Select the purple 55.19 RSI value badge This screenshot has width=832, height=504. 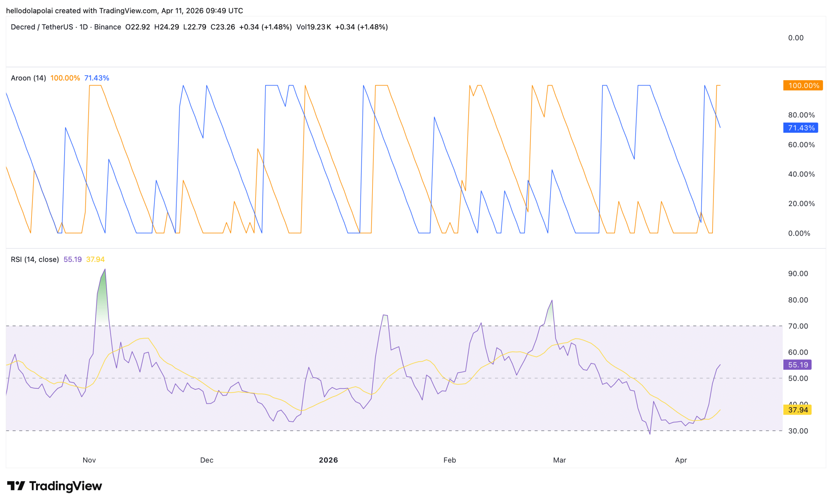797,365
